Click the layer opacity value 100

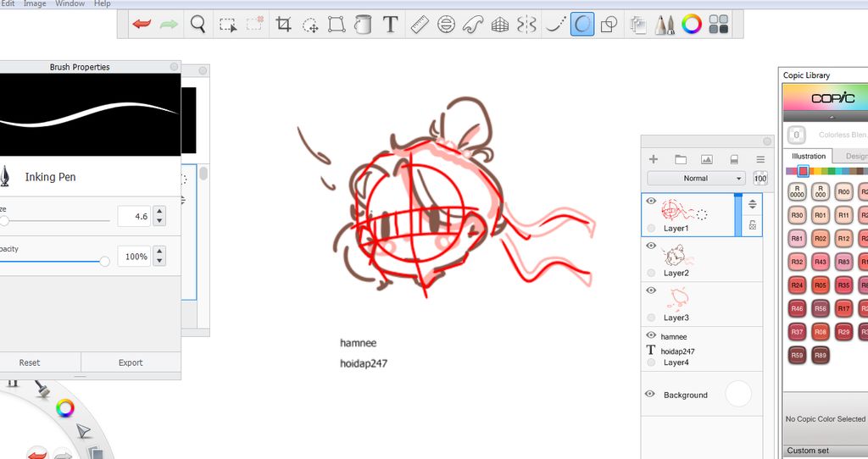[x=760, y=178]
